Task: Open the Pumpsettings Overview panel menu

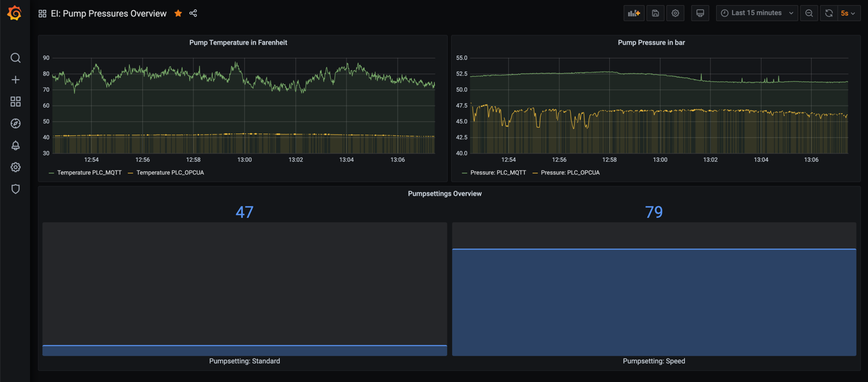Action: click(x=445, y=193)
